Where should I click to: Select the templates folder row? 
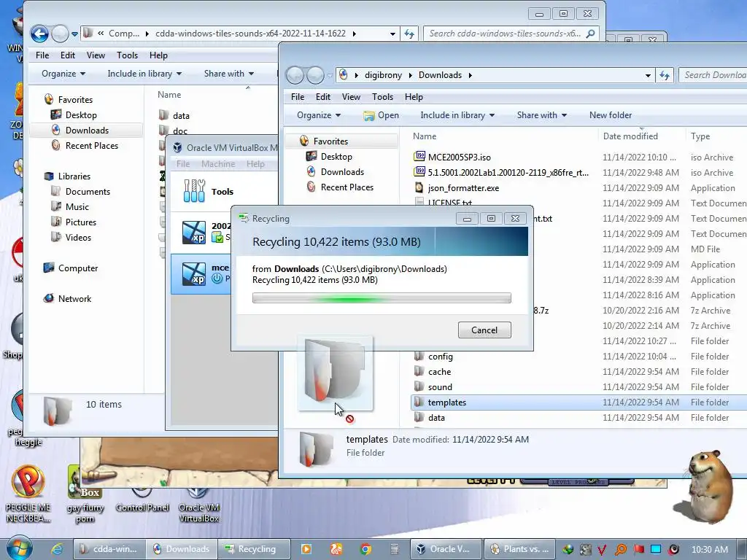578,402
